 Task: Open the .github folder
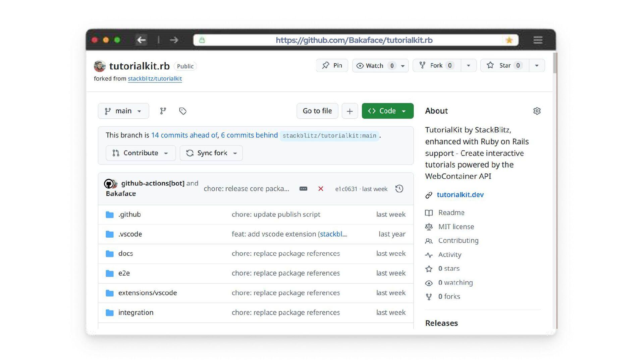pos(129,215)
